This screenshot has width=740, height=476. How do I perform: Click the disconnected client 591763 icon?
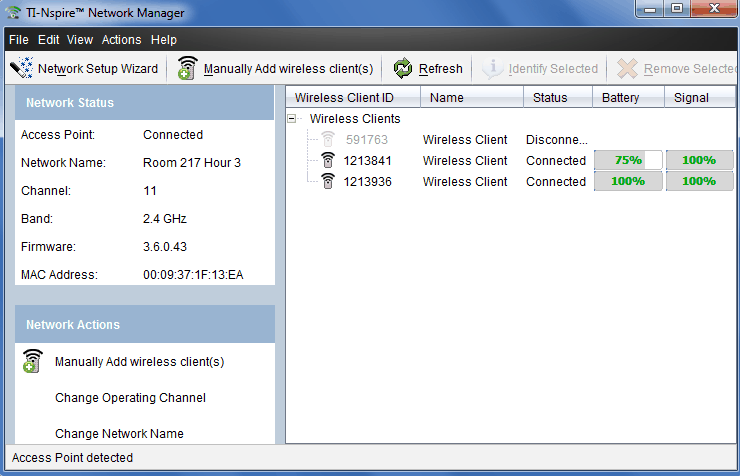click(328, 140)
